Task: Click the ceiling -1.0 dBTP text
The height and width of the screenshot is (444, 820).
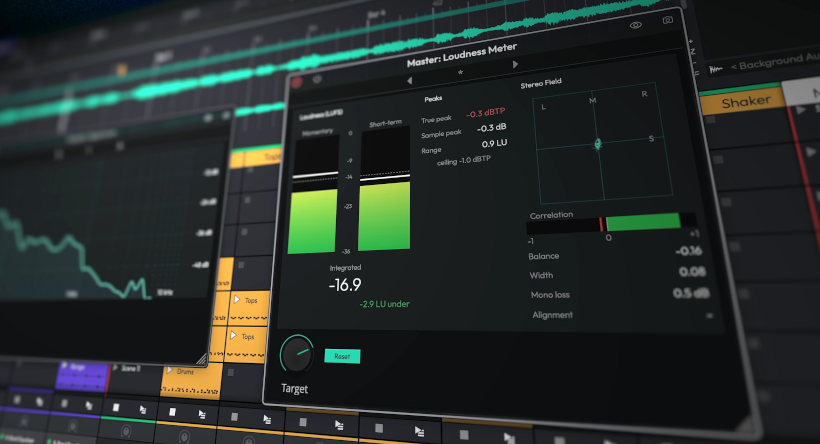Action: click(x=463, y=161)
